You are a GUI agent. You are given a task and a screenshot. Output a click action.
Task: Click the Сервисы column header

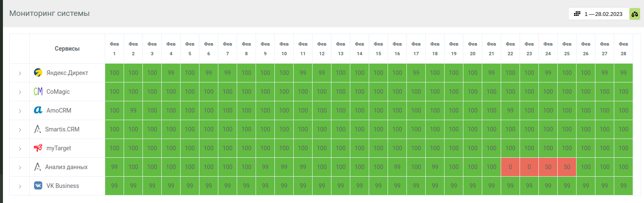click(x=67, y=49)
